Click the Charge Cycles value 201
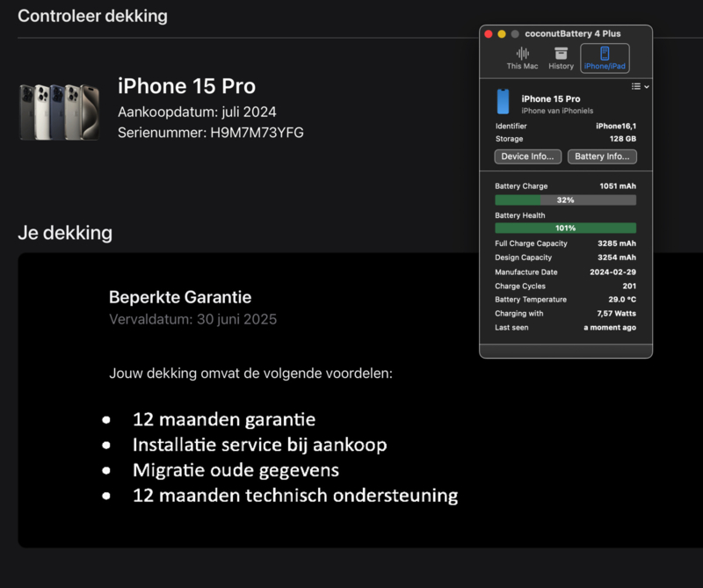The height and width of the screenshot is (588, 703). point(629,287)
